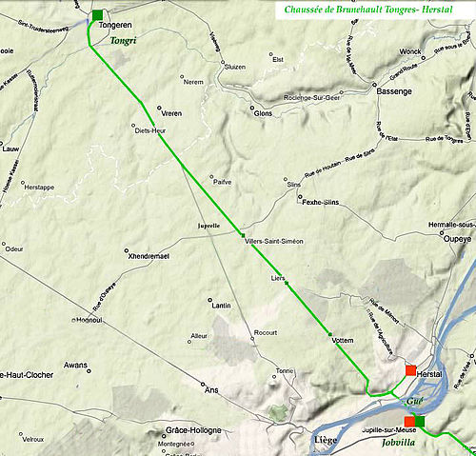Screen dimensions: 476x456
Task: Click the green square marker at Jupille-sur-Meuse
Action: [420, 422]
